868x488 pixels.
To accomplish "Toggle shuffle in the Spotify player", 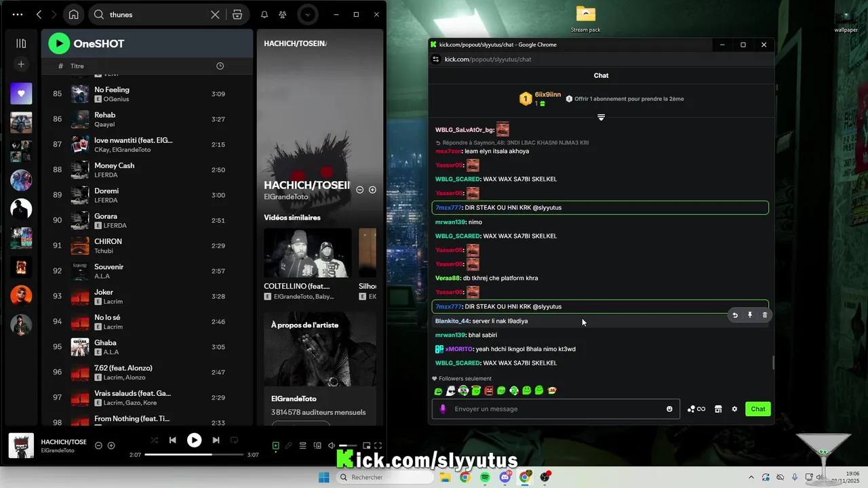I will (x=154, y=440).
